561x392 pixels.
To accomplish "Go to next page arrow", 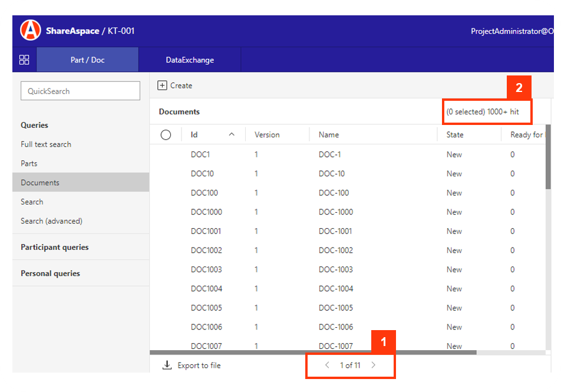I will point(373,365).
